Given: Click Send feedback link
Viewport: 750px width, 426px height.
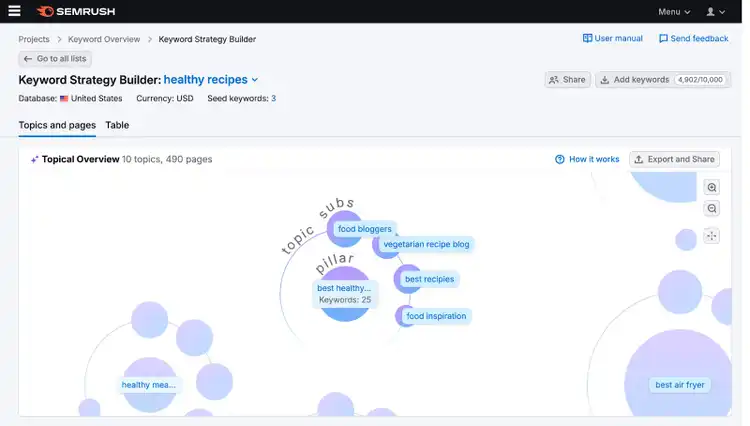Looking at the screenshot, I should tap(694, 38).
